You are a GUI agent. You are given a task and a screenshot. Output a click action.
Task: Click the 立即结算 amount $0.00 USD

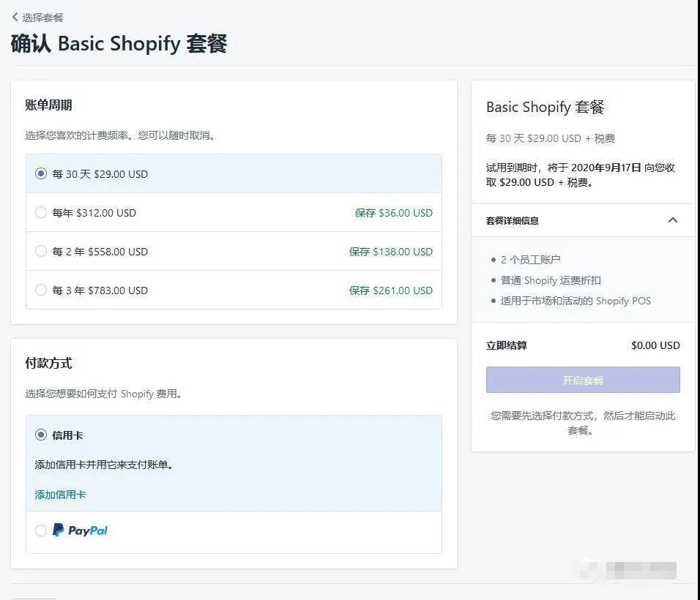coord(655,345)
